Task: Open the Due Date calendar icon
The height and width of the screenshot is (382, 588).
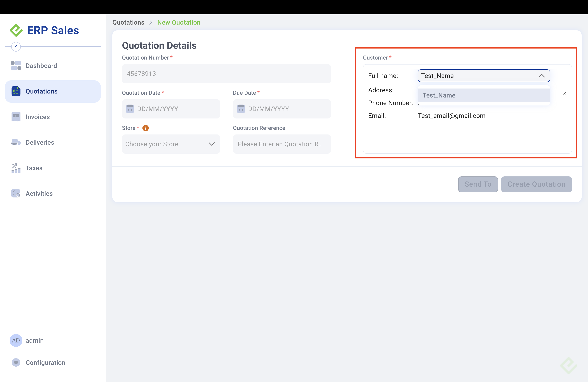Action: [x=241, y=109]
